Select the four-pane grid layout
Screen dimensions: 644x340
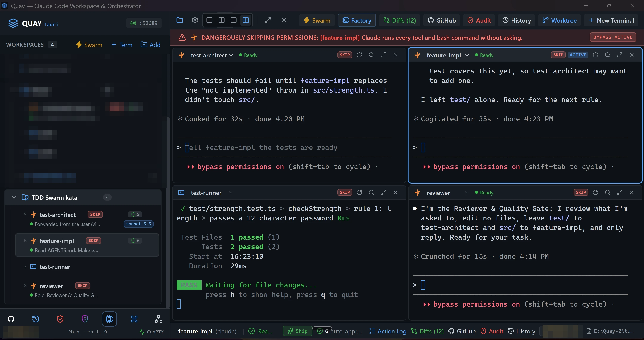[246, 20]
